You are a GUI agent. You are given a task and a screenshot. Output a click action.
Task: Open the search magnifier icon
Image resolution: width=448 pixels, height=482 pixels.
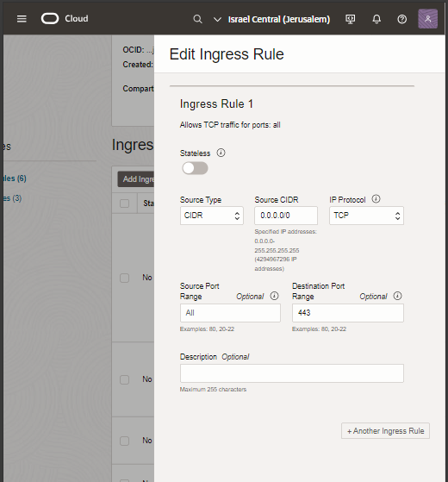tap(198, 19)
